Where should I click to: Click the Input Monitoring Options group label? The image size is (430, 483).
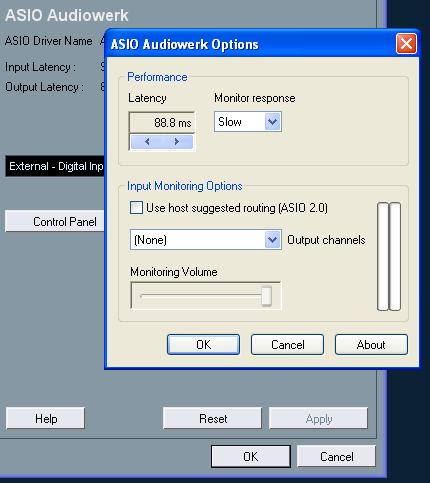[x=185, y=186]
